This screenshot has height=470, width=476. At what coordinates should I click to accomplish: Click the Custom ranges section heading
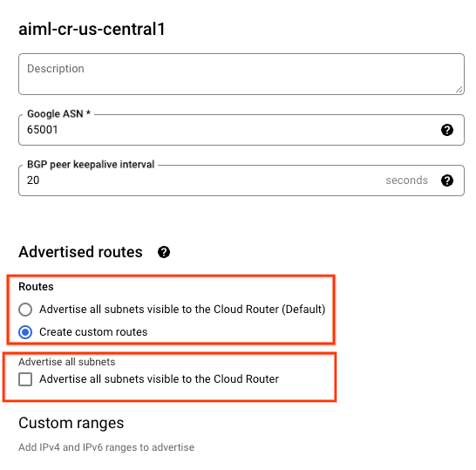(71, 423)
